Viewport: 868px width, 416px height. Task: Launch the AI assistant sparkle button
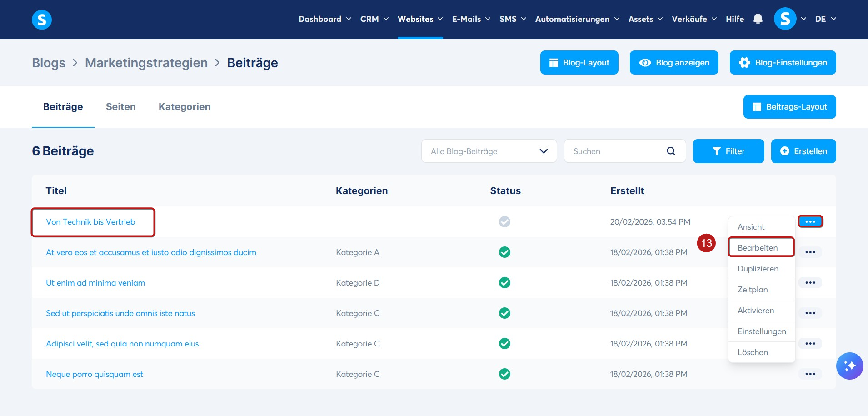[x=849, y=366]
